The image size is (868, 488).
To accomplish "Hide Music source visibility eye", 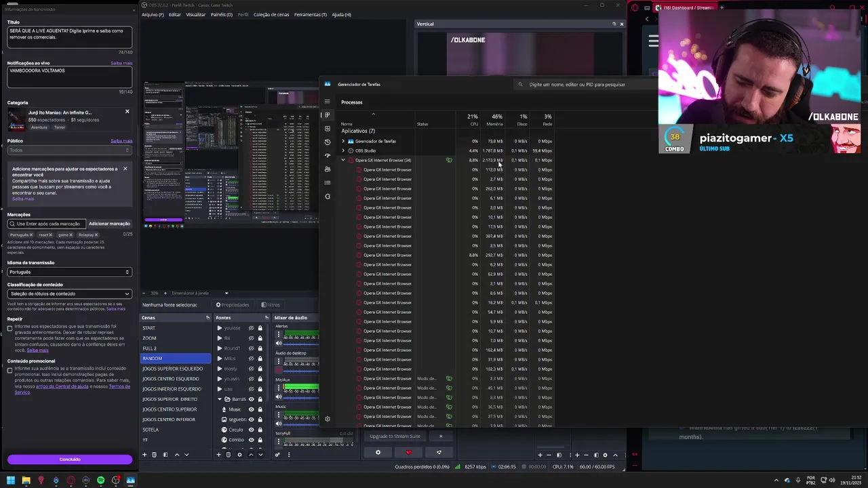I will tap(251, 409).
